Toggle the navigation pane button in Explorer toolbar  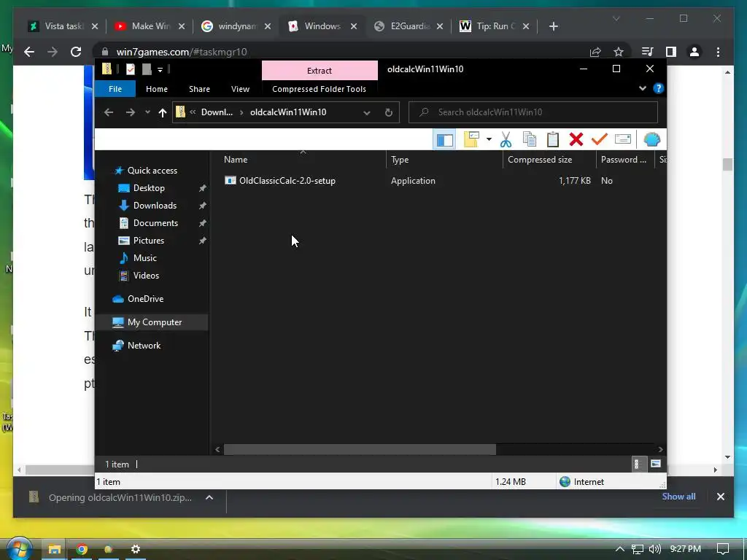[444, 140]
